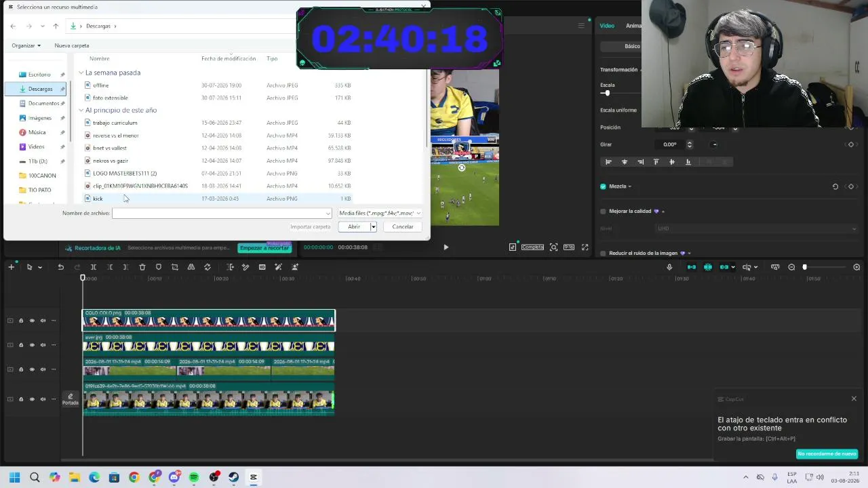The height and width of the screenshot is (488, 868).
Task: Zoom in the timeline with plus magnifier
Action: tap(856, 267)
